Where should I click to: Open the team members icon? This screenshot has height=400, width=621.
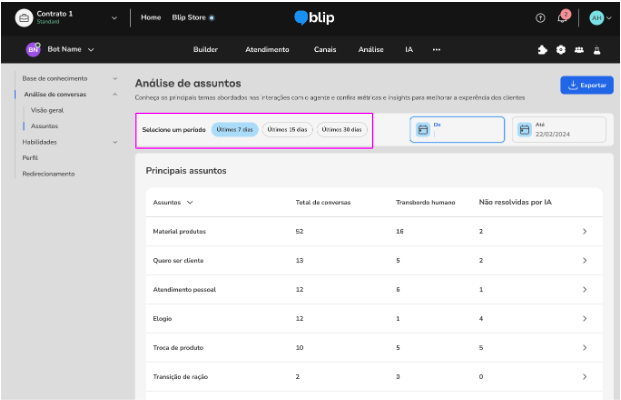(x=579, y=50)
